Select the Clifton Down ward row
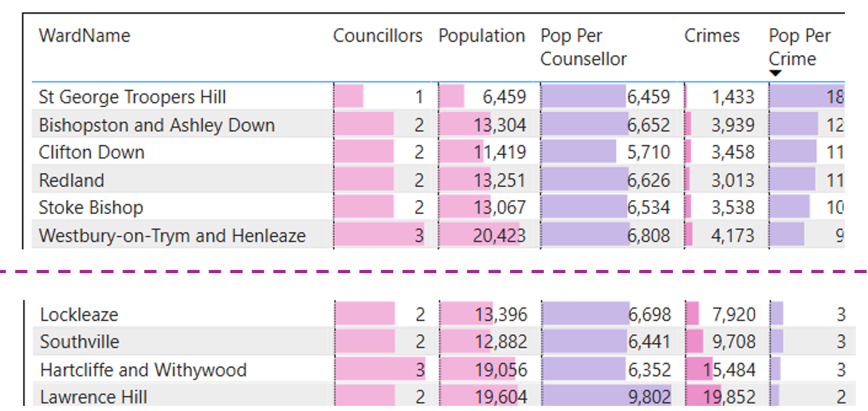Screen dimensions: 868x411 point(438,152)
